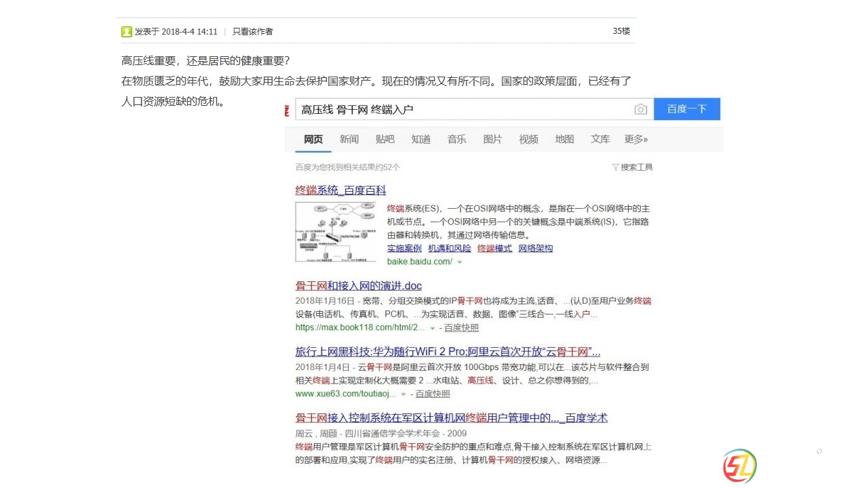
Task: Switch to the 贴吧 tab
Action: (384, 139)
